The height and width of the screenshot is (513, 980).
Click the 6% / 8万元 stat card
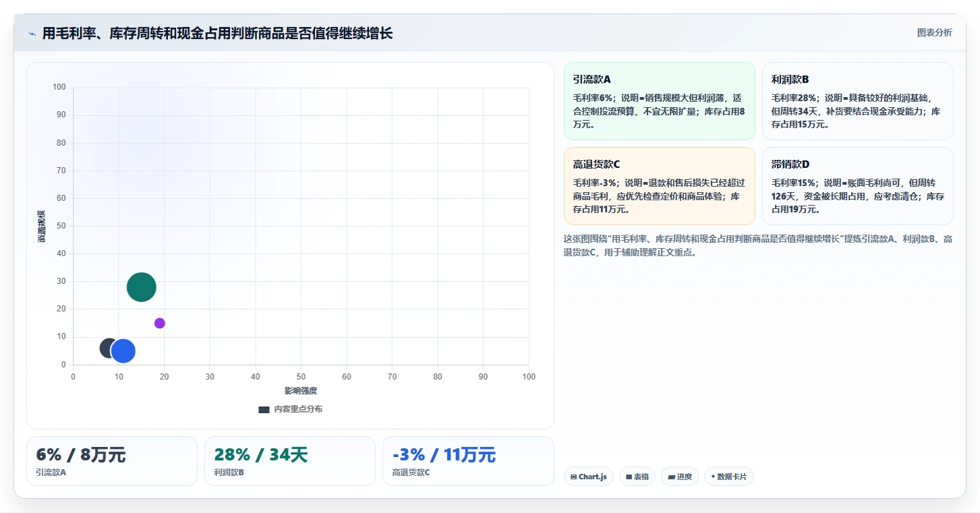click(112, 461)
